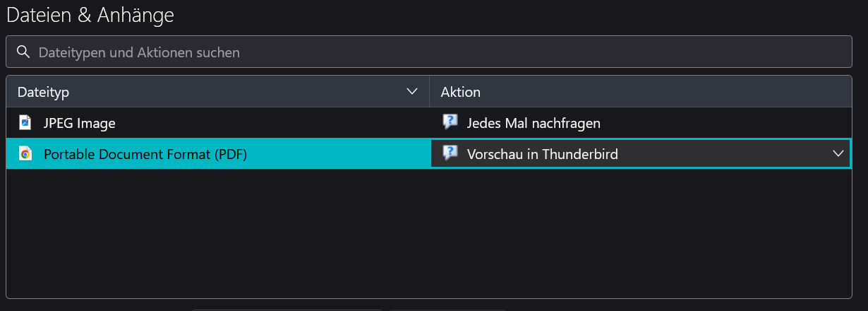Click the "Dateien & Anhänge" heading
Screen dimensions: 868x311
90,14
